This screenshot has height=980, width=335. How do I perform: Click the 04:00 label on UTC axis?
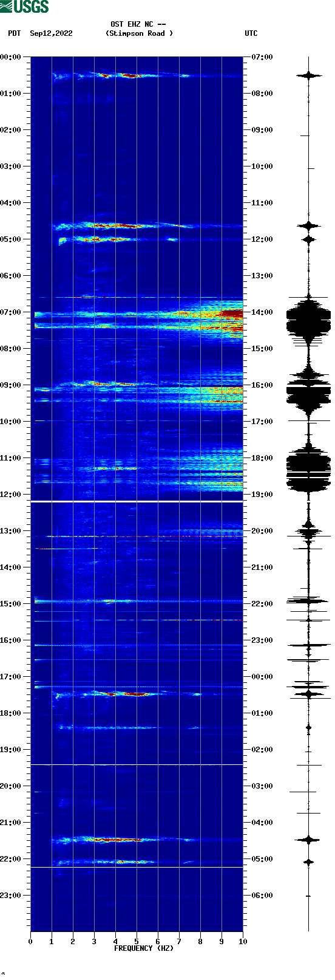pos(262,823)
